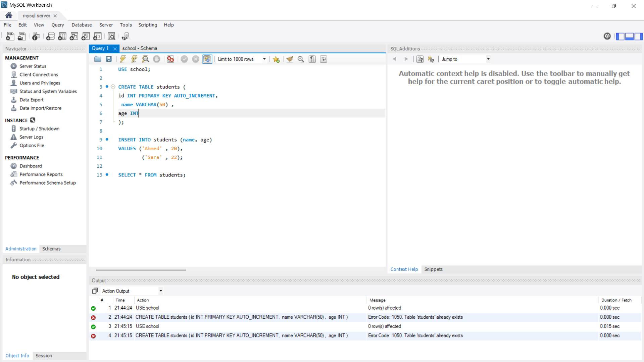The height and width of the screenshot is (362, 644).
Task: Execute the script with lightning bolt
Action: click(123, 59)
